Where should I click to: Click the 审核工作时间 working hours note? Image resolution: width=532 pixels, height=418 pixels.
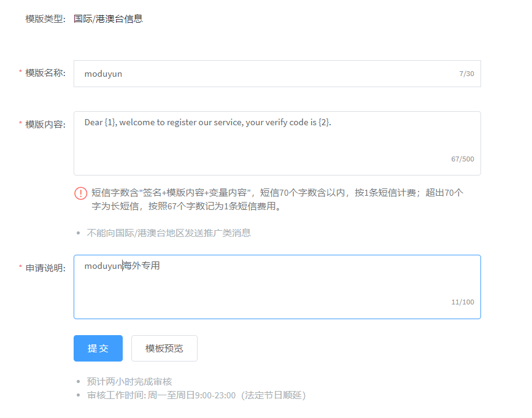[x=196, y=395]
